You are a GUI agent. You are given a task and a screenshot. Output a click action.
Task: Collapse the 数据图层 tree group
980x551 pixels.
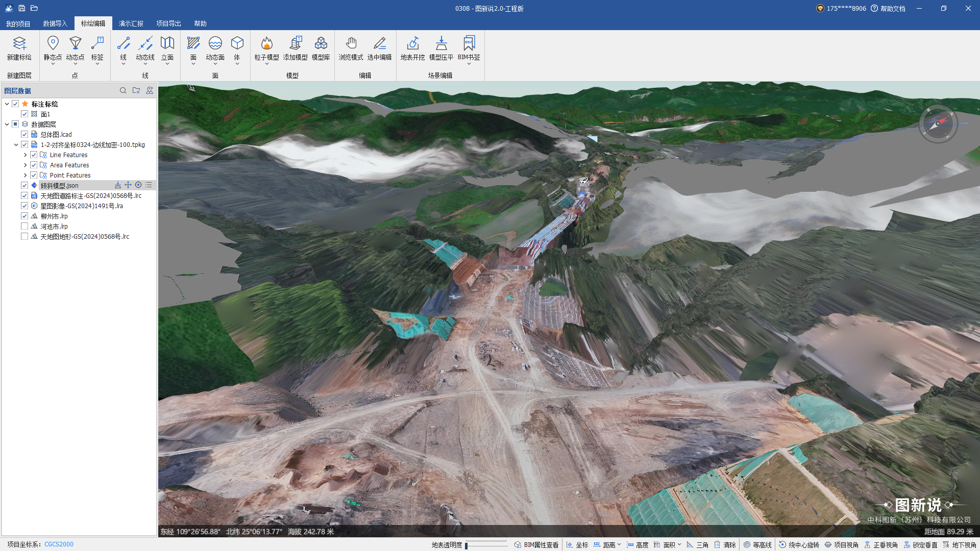tap(7, 124)
